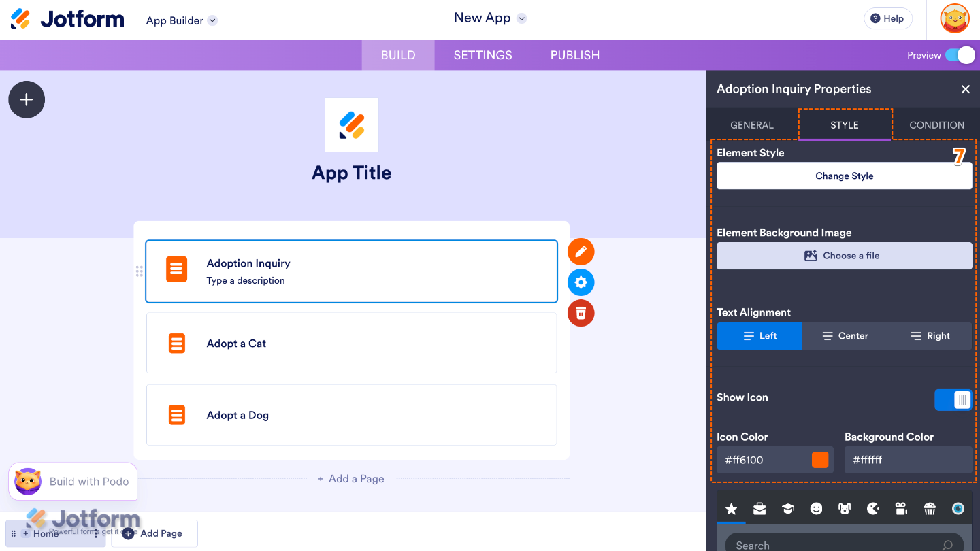The image size is (980, 551).
Task: Select the briefcase icon category
Action: click(759, 508)
